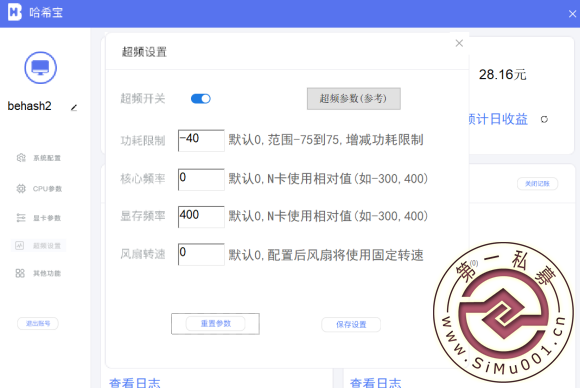Click the CPU参数 chip icon

(x=21, y=189)
